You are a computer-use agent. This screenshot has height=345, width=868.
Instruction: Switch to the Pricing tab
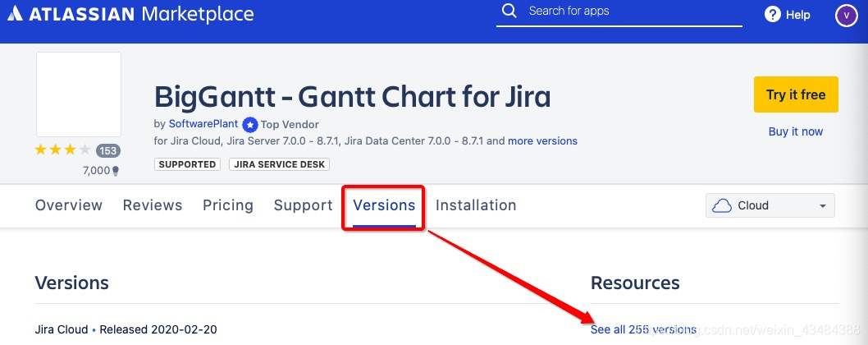[228, 205]
